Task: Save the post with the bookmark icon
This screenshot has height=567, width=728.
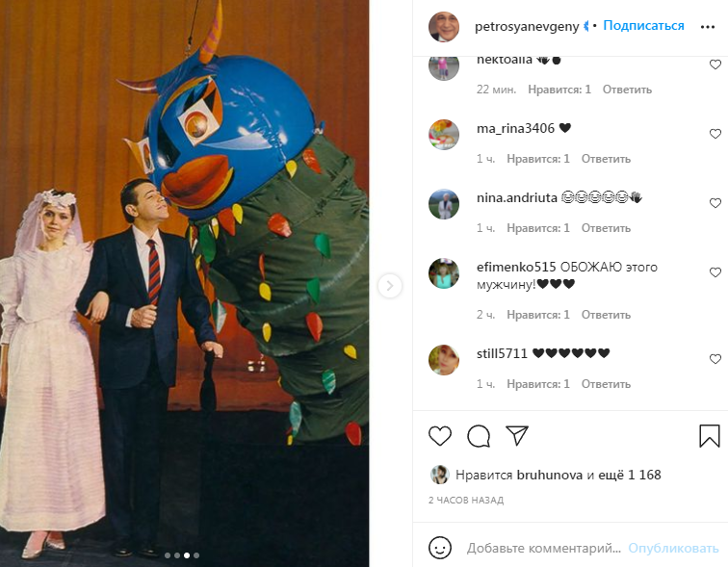Action: [x=710, y=436]
